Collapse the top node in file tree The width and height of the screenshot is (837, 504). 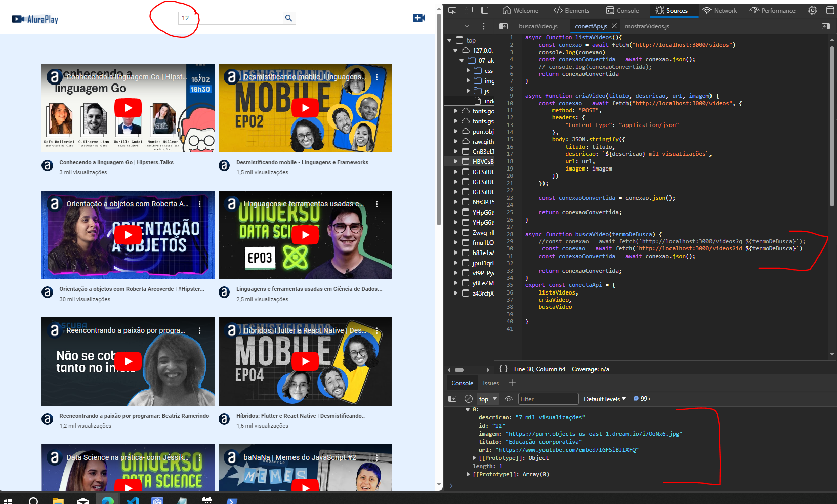pyautogui.click(x=449, y=40)
